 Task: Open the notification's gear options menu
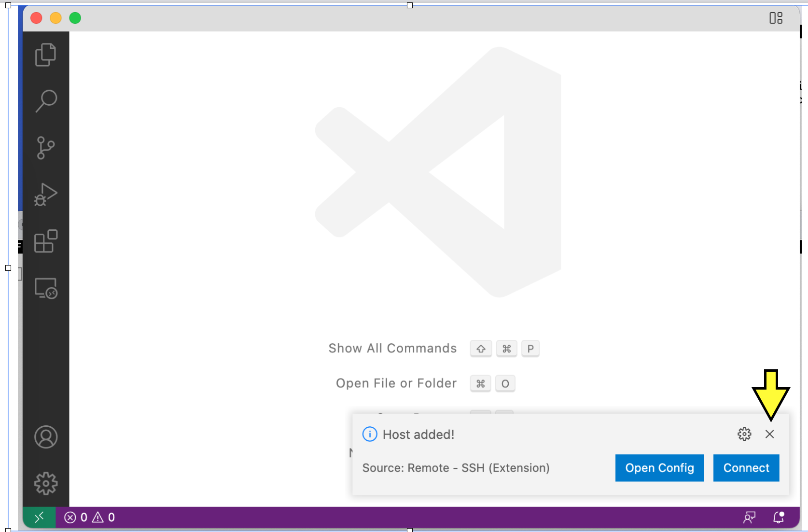pyautogui.click(x=744, y=434)
